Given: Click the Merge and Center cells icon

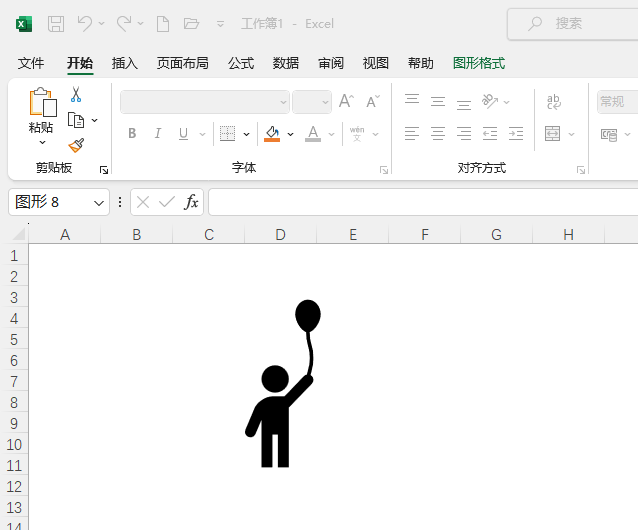Looking at the screenshot, I should click(x=553, y=133).
